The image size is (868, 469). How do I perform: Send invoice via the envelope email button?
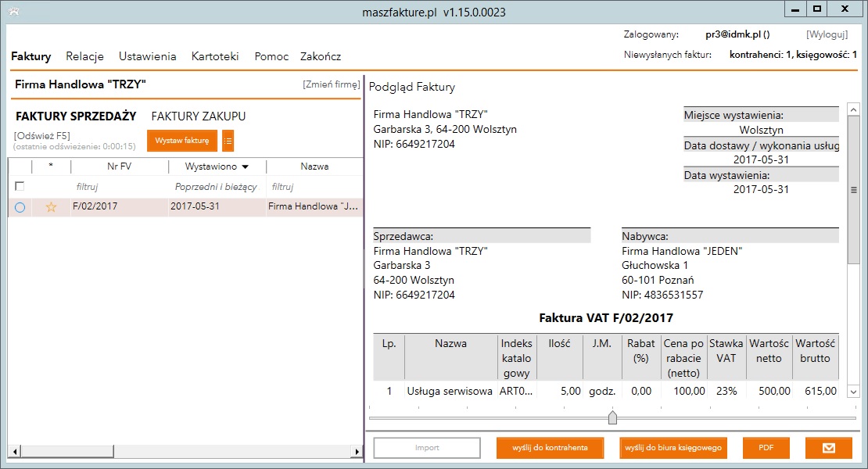tap(829, 448)
